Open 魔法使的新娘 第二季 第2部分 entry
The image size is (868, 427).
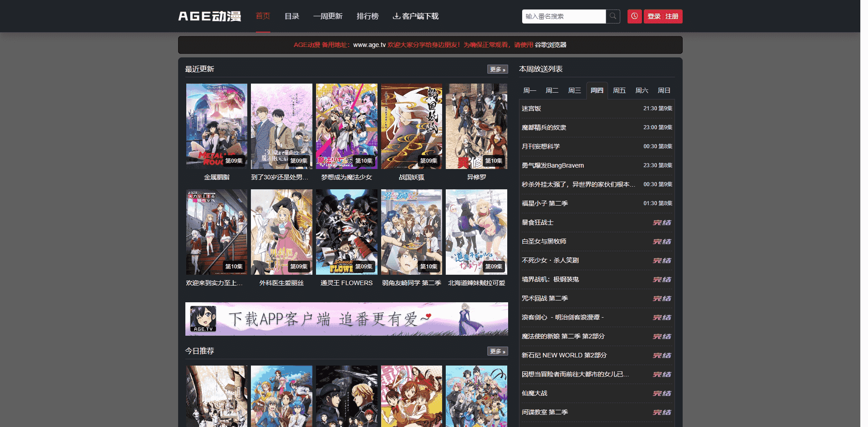(x=563, y=336)
